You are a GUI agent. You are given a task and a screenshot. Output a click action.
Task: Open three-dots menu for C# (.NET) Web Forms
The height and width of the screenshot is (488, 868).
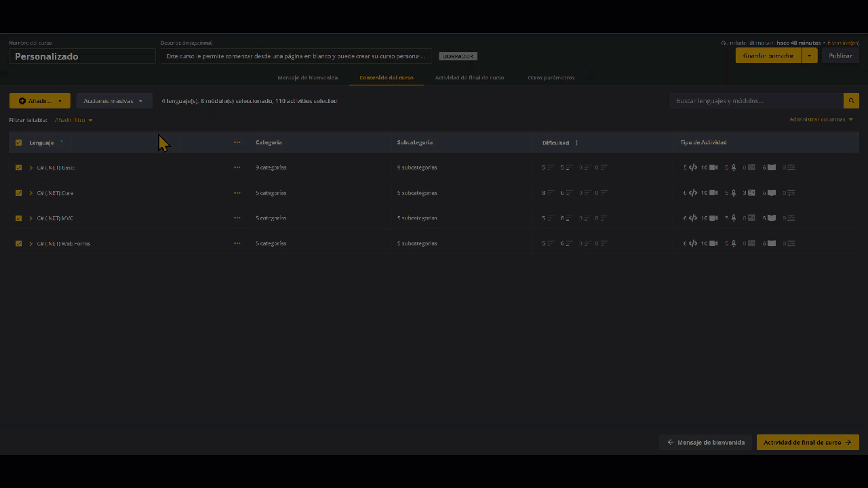pyautogui.click(x=237, y=243)
